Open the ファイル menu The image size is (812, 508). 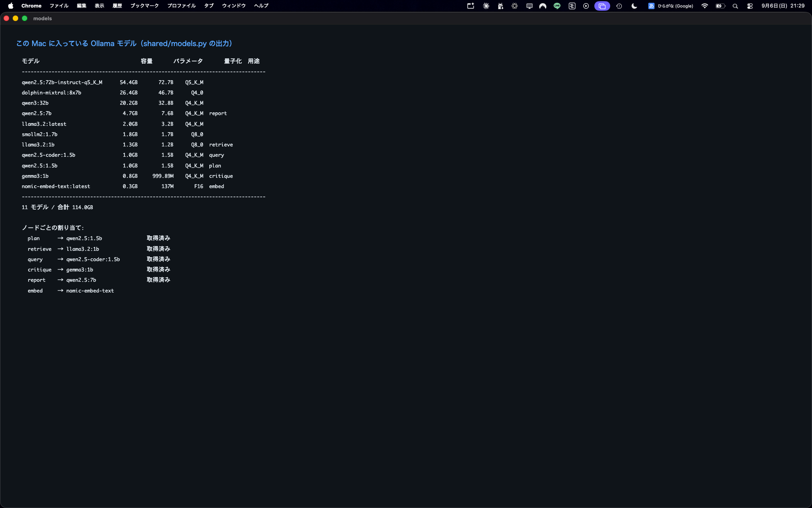[59, 6]
